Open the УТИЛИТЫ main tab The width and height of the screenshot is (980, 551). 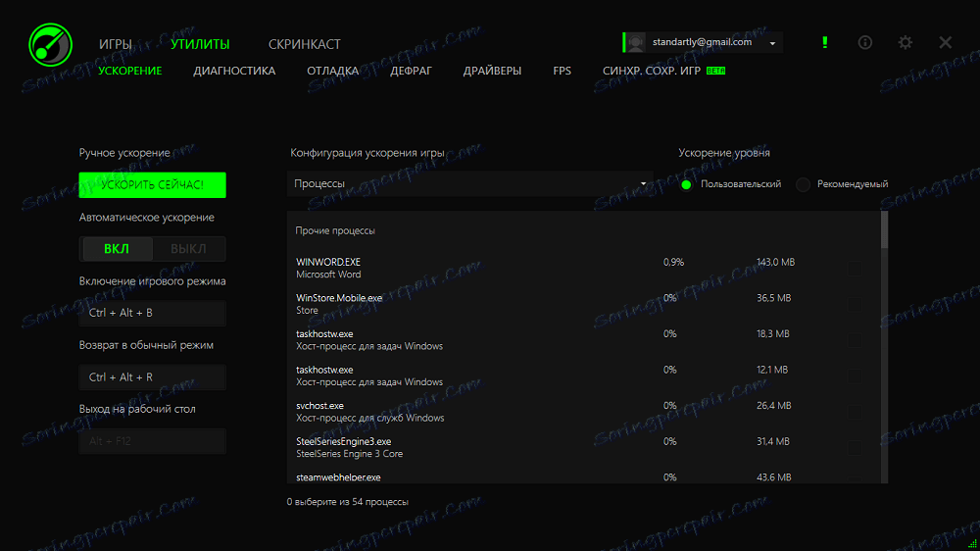[x=200, y=44]
